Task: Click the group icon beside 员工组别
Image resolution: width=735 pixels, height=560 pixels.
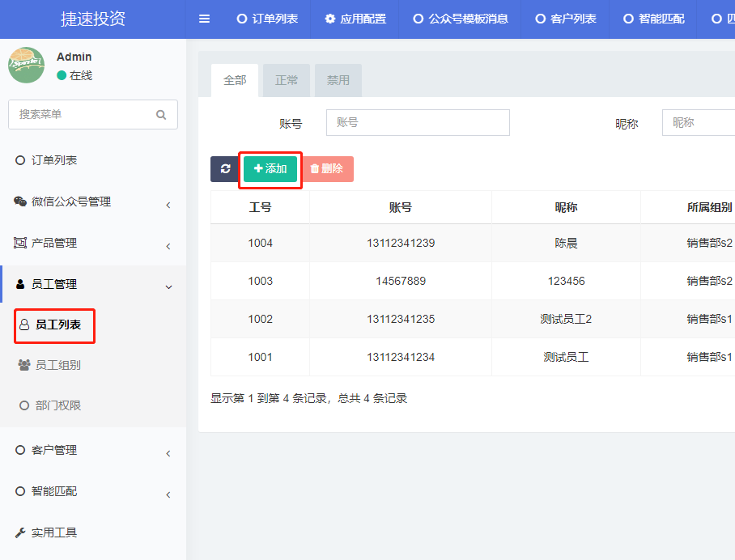Action: click(24, 365)
